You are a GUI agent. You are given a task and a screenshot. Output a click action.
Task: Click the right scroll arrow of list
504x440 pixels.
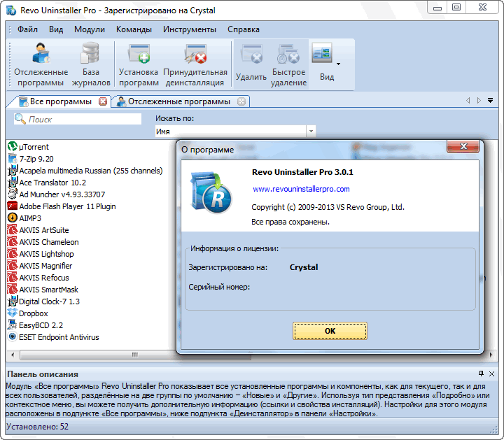coord(491,355)
